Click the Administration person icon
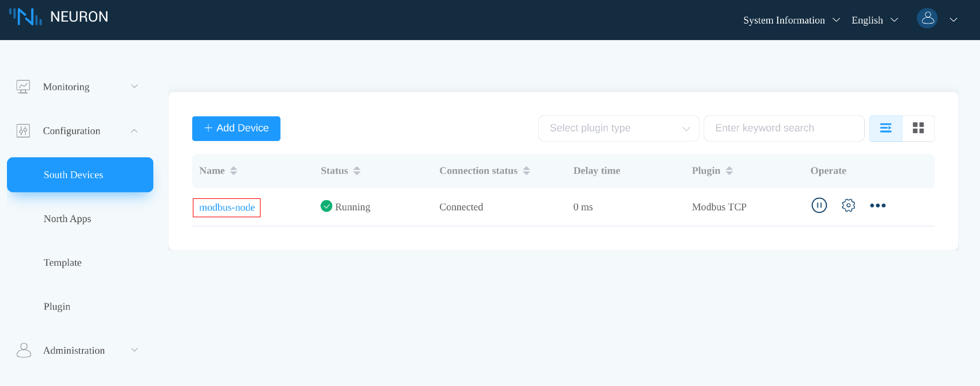The image size is (980, 386). pyautogui.click(x=23, y=350)
